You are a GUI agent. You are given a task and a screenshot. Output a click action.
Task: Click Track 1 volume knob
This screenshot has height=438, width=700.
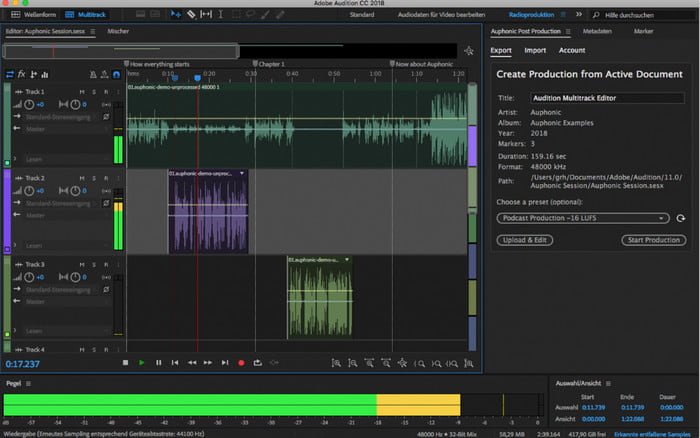[29, 104]
